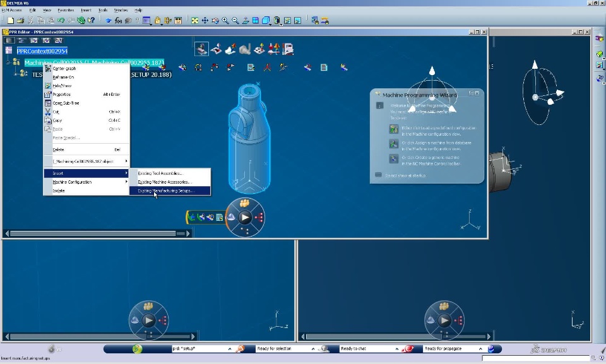
Task: Click the red-green arrows tool change icon
Action: [274, 49]
